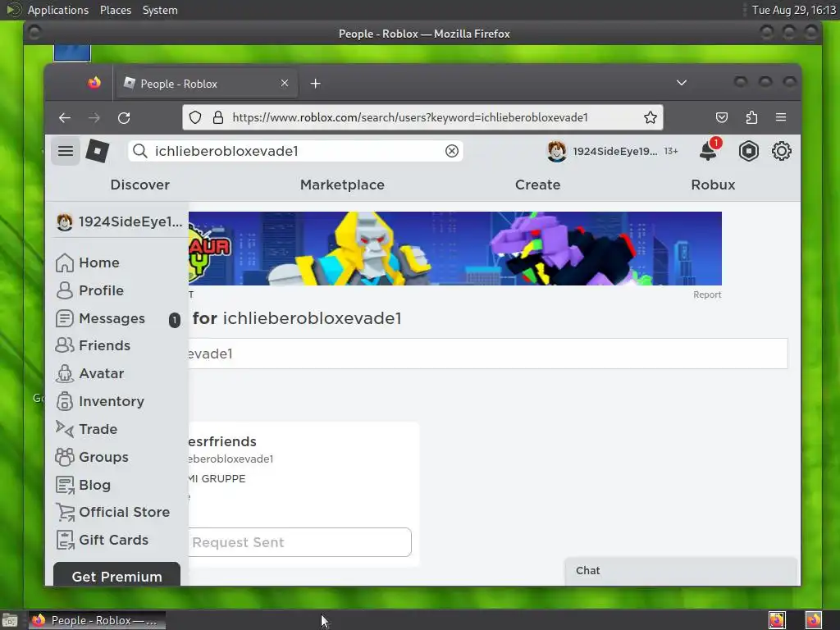Open the Pocket save icon
Image resolution: width=840 pixels, height=630 pixels.
click(722, 117)
